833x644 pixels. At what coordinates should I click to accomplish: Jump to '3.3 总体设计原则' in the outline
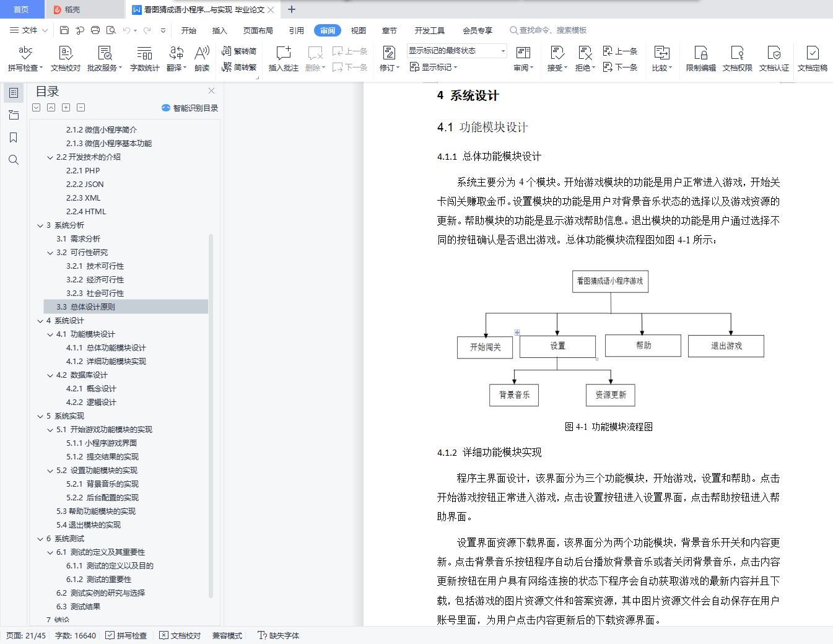(x=126, y=307)
